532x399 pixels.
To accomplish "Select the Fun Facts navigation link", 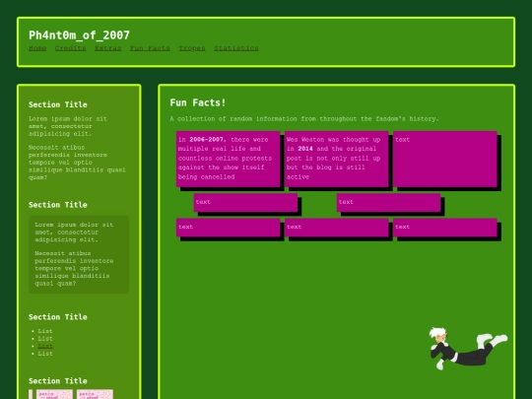I will [x=150, y=48].
